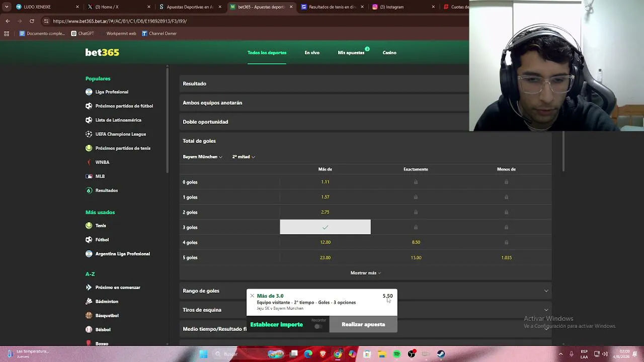Select the Fútbol icon under Más usados

coord(89,240)
